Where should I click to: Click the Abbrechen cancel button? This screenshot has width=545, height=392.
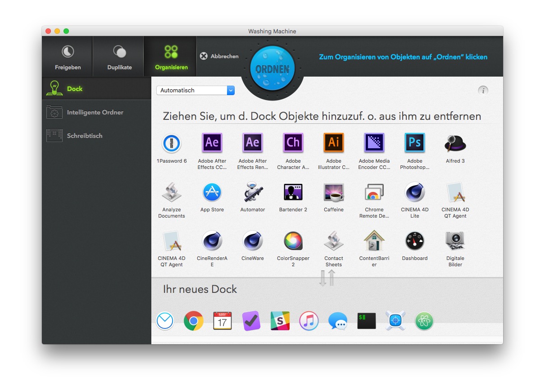pyautogui.click(x=219, y=56)
